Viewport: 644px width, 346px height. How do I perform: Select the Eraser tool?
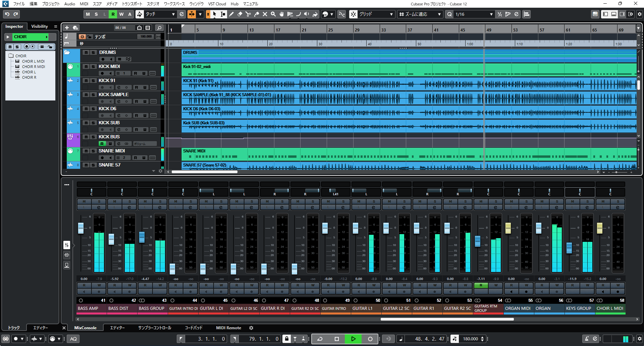pos(239,14)
